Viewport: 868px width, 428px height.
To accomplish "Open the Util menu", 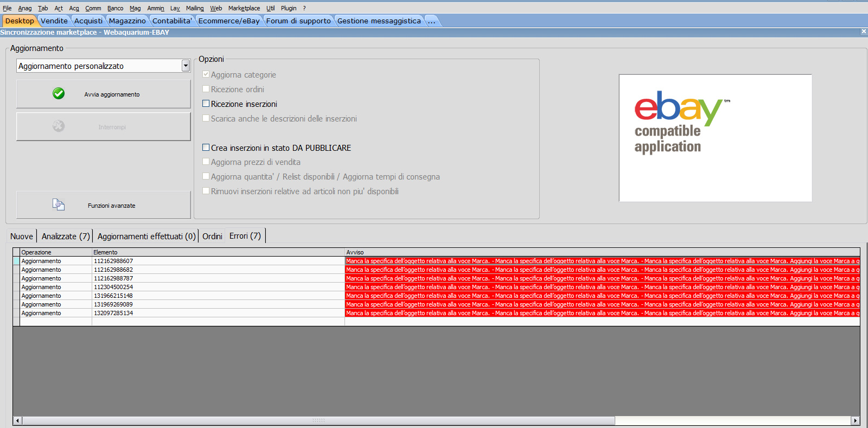I will click(x=271, y=8).
